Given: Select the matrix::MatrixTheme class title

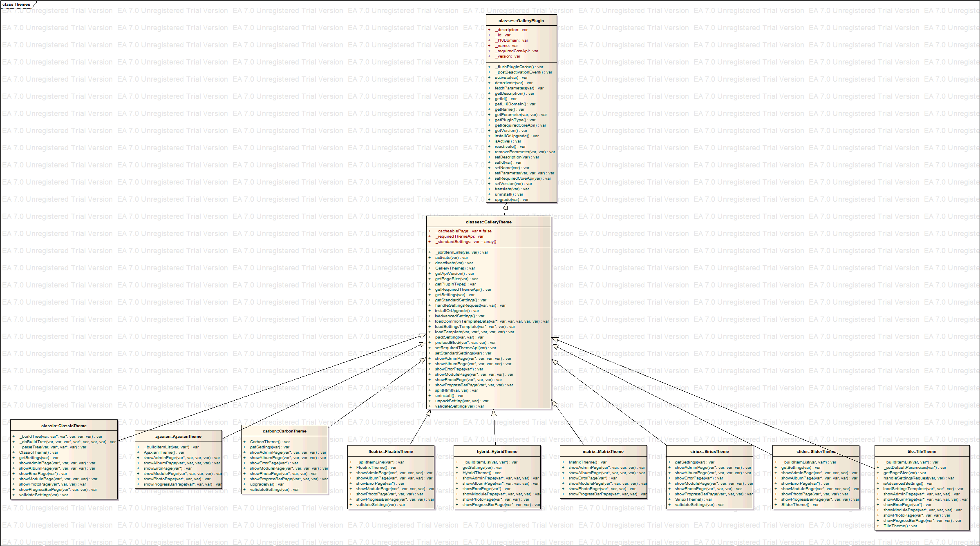Looking at the screenshot, I should pos(603,452).
